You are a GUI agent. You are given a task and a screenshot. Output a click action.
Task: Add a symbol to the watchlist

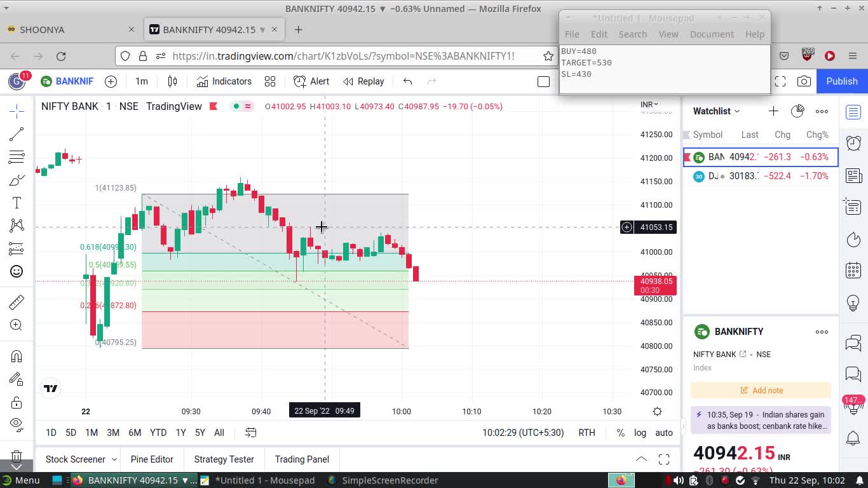[x=773, y=111]
